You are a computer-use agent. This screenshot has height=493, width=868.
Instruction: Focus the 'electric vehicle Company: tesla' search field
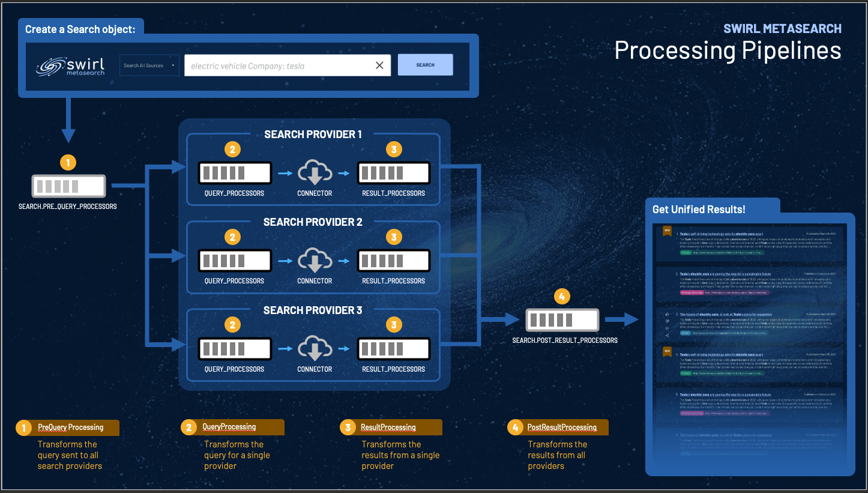tap(288, 65)
